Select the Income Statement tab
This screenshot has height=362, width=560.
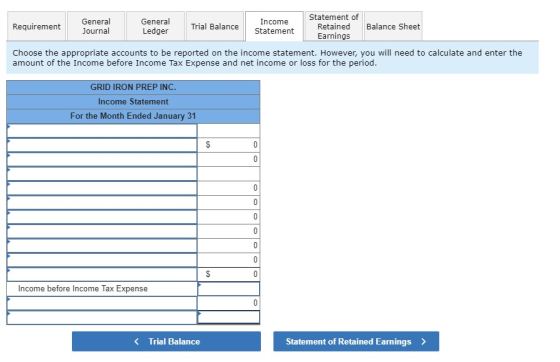(274, 26)
